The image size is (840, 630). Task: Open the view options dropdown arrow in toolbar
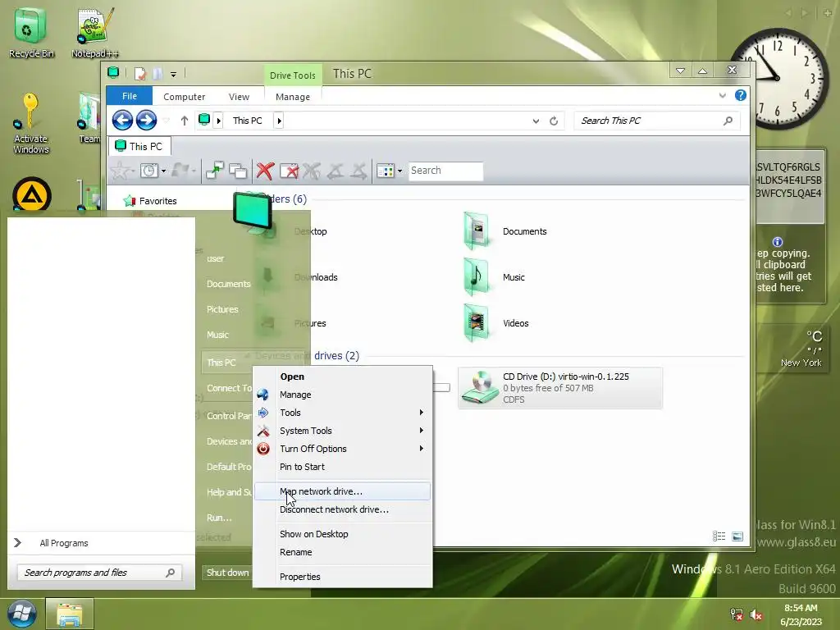399,171
